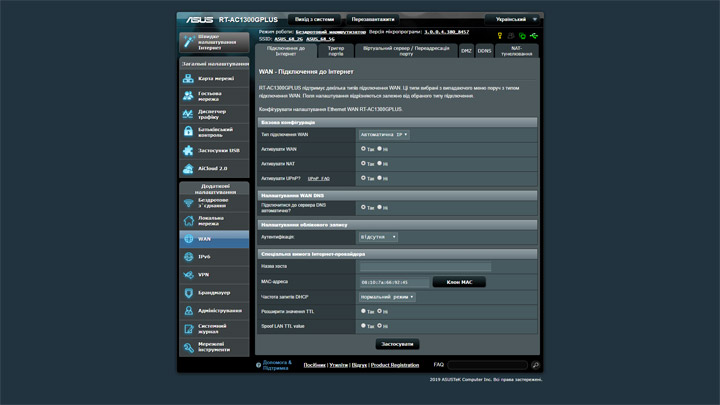Open the ASUS_68_2G SSID link
This screenshot has height=405, width=720.
point(288,39)
